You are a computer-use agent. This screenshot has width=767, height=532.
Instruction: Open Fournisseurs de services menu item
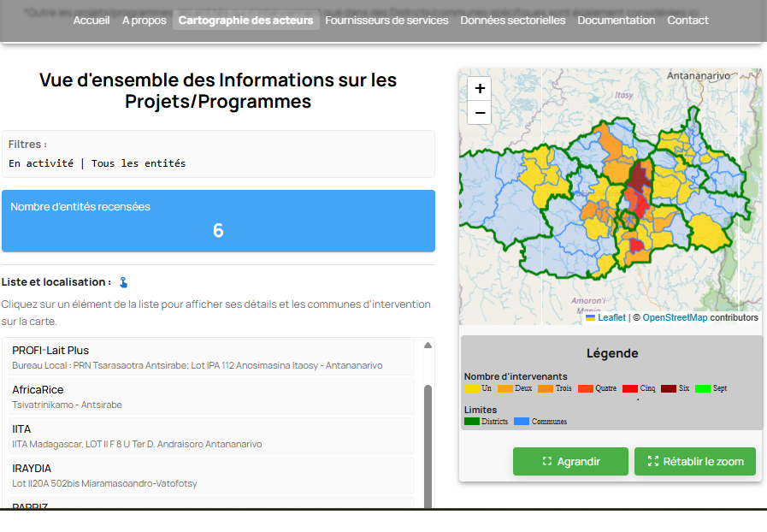(386, 20)
